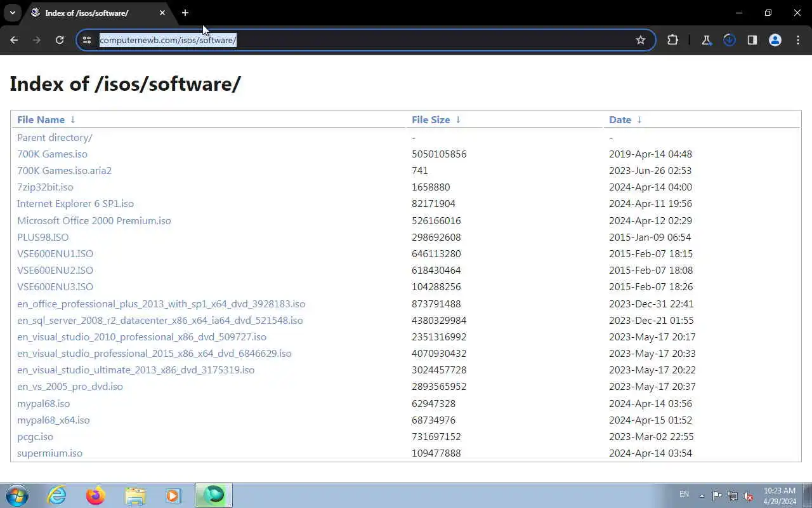Open a new browser tab
The image size is (812, 508).
click(x=185, y=13)
